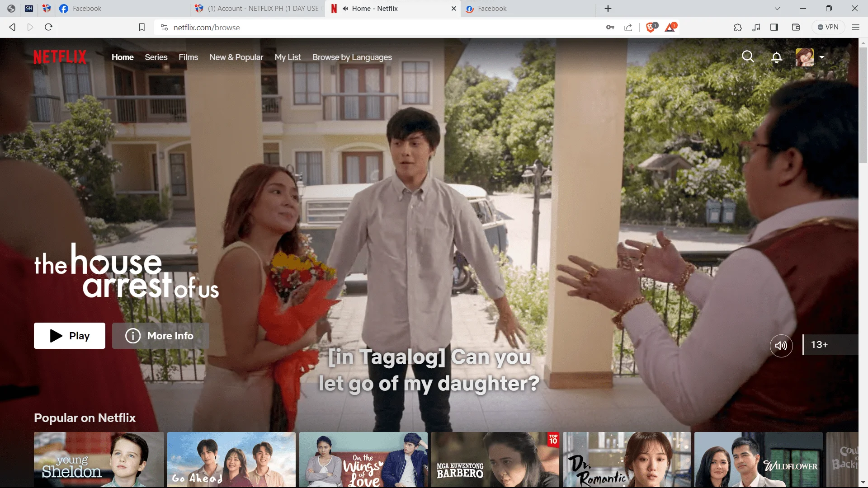Close the Home - Netflix tab

tap(453, 9)
